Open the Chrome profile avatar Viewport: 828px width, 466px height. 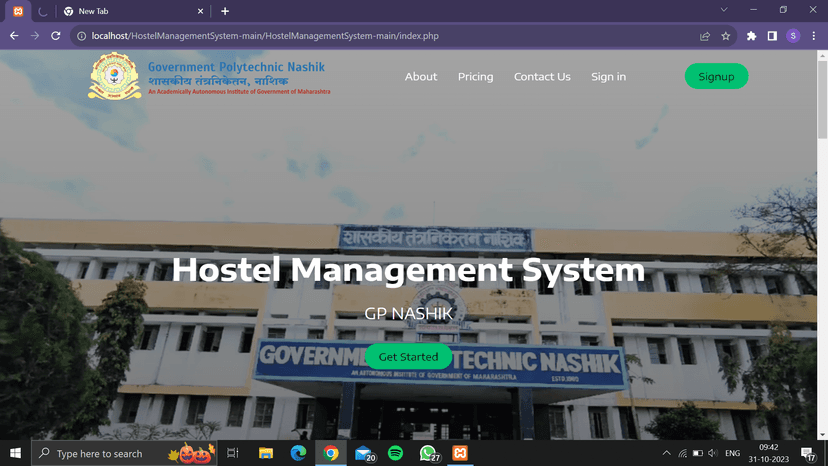793,36
